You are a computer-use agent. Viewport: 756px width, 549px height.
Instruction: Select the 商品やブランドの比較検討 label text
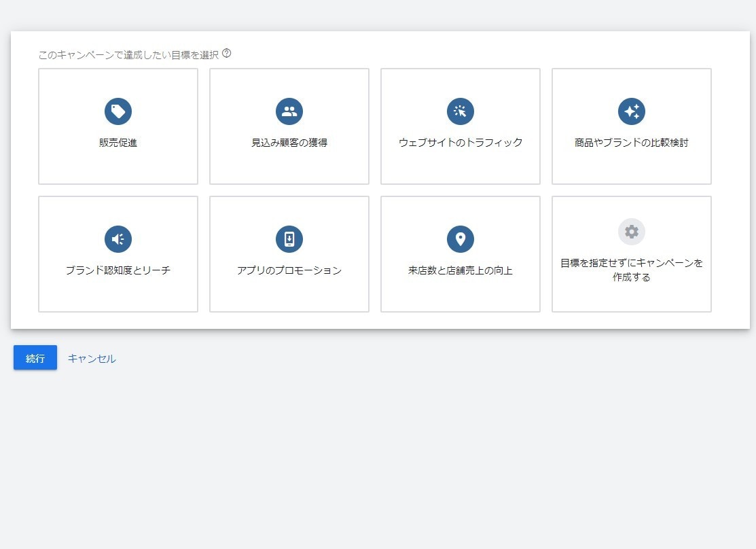632,143
